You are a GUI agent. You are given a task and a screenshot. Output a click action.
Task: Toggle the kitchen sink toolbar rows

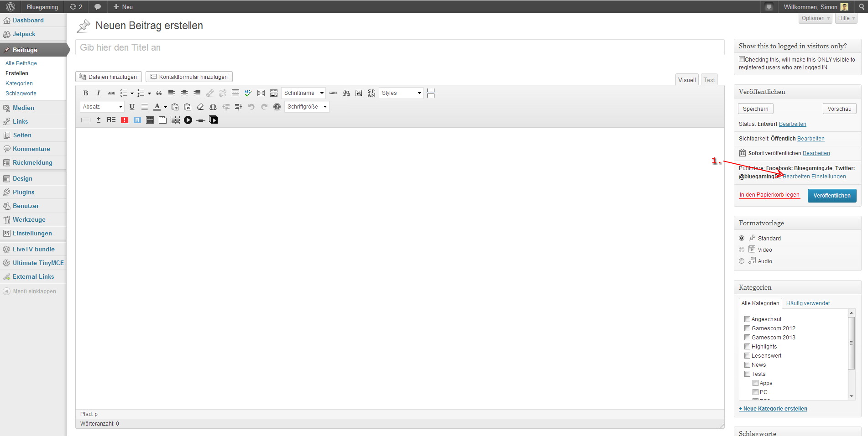(274, 93)
